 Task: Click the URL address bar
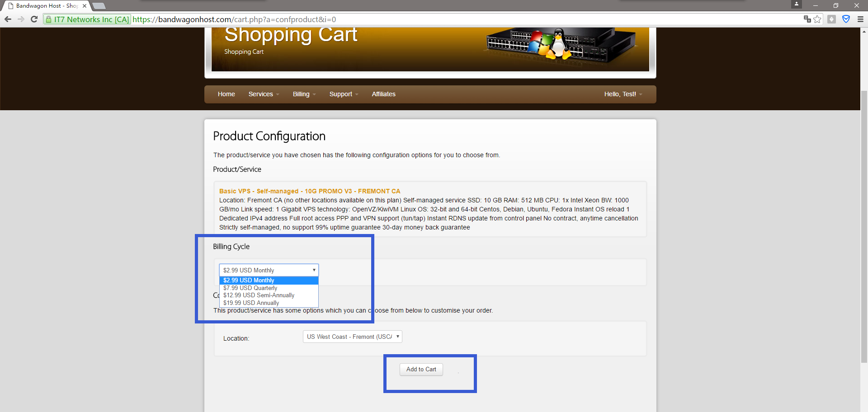452,19
